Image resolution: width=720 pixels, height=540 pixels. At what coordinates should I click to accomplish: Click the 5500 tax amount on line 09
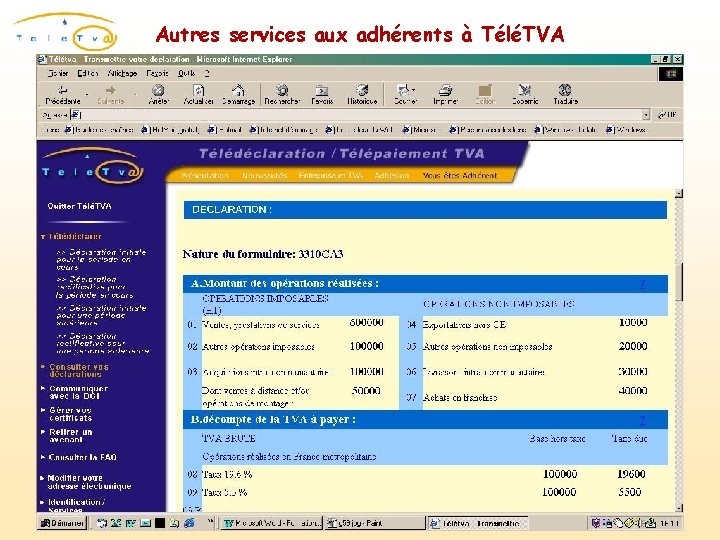click(630, 492)
